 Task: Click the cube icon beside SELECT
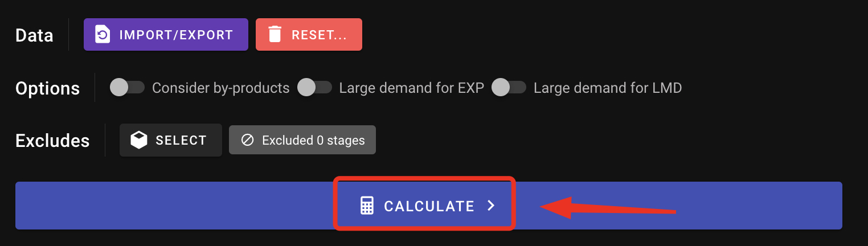click(139, 140)
